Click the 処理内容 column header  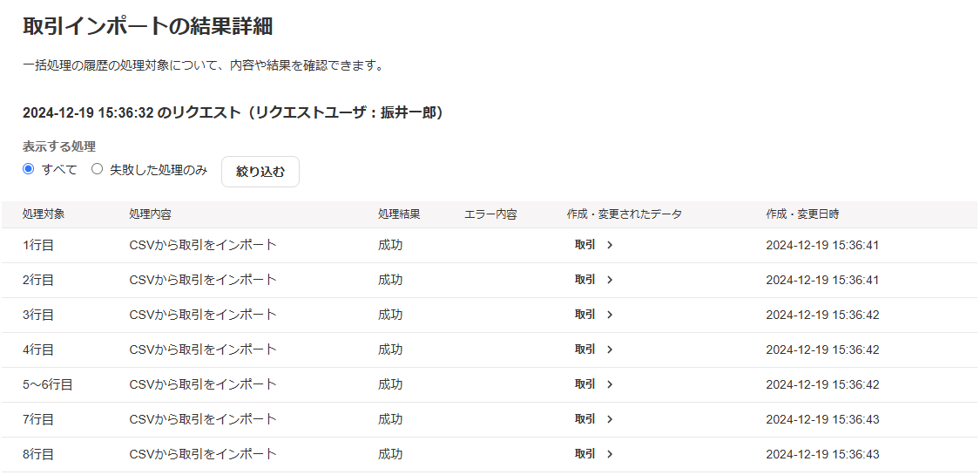[150, 214]
